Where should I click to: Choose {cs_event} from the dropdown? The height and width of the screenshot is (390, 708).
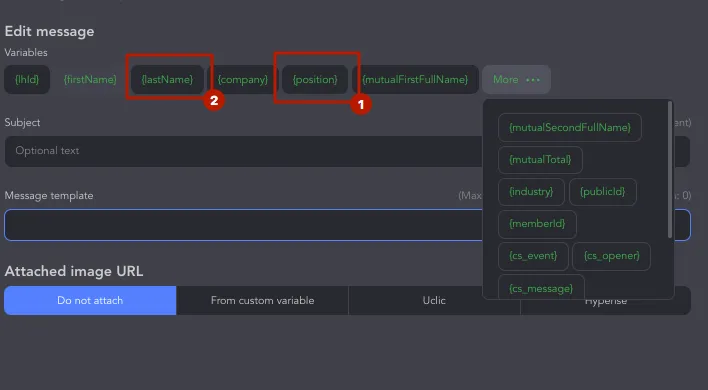(533, 256)
